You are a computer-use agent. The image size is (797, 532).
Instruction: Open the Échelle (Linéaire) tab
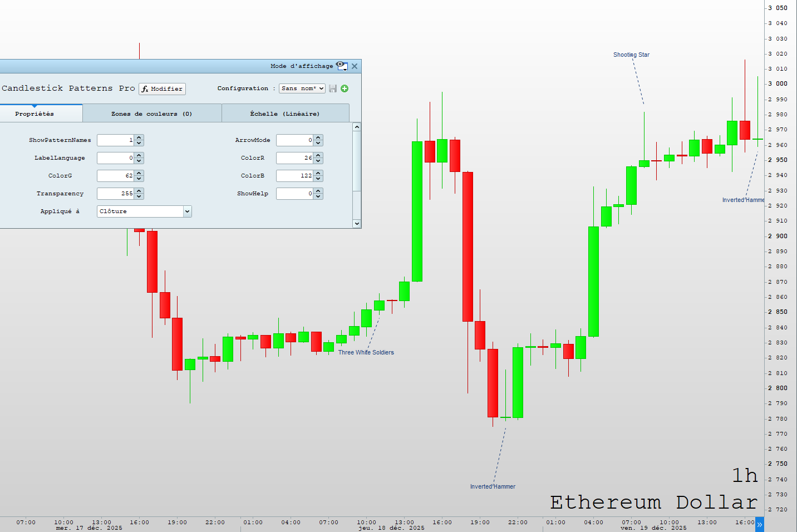pos(285,114)
